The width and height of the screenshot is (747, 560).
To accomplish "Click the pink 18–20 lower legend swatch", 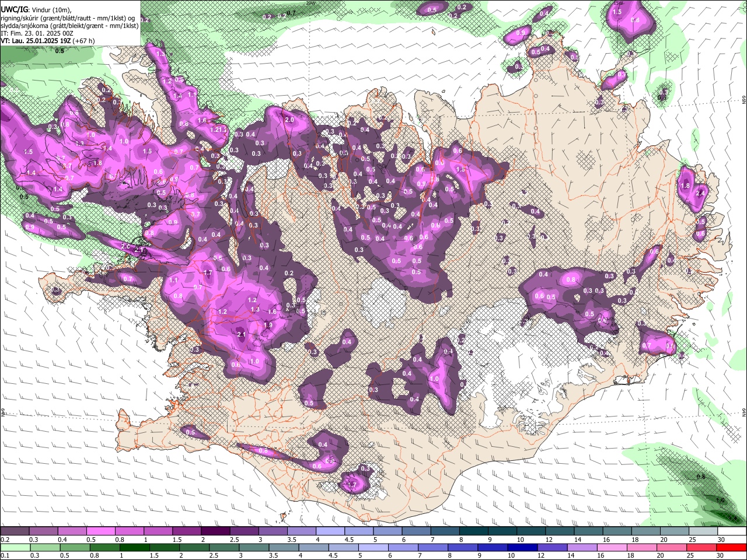I will tap(643, 547).
